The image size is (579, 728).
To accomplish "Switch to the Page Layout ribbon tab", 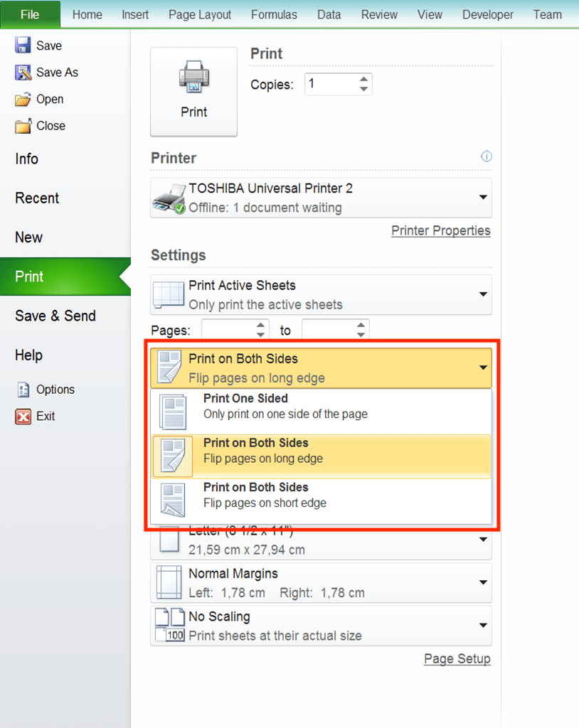I will click(x=200, y=14).
